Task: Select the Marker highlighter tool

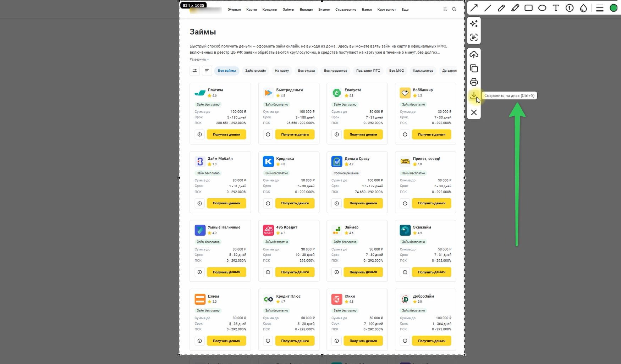Action: point(515,8)
